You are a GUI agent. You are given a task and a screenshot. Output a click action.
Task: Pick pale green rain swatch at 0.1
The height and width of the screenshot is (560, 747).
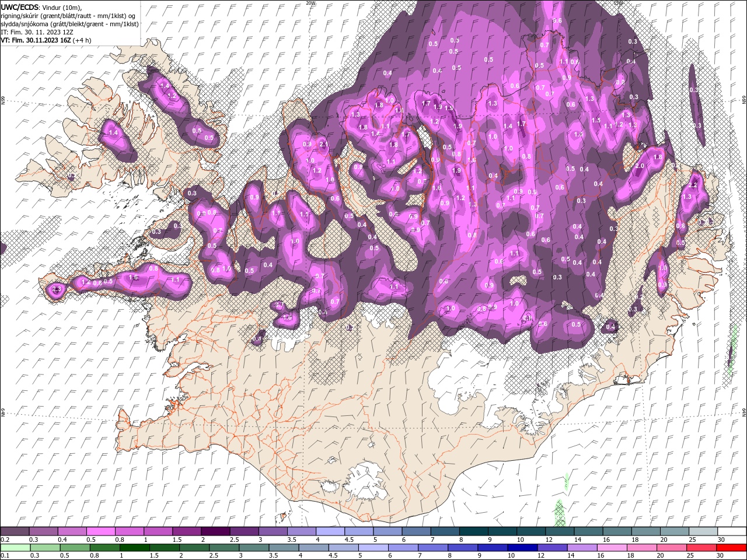point(15,548)
